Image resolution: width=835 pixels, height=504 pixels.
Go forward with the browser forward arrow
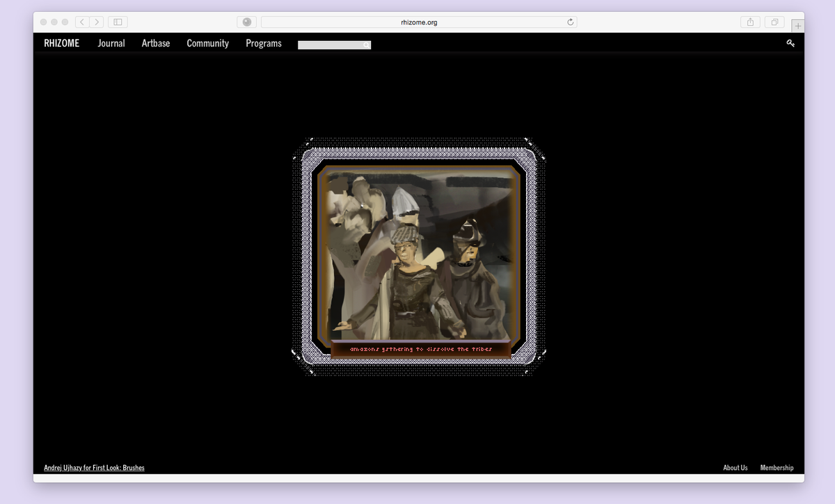97,22
